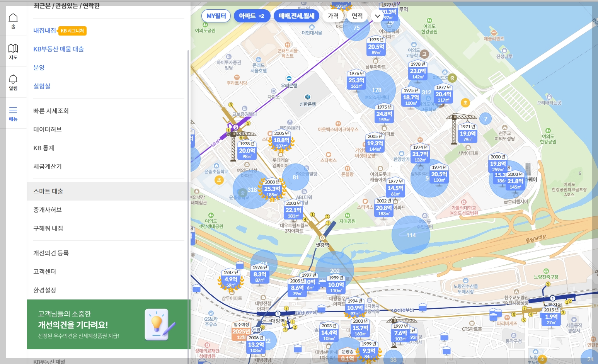Click the 1994년 10.9억 97㎡ price marker
This screenshot has width=598, height=364.
pos(355,308)
